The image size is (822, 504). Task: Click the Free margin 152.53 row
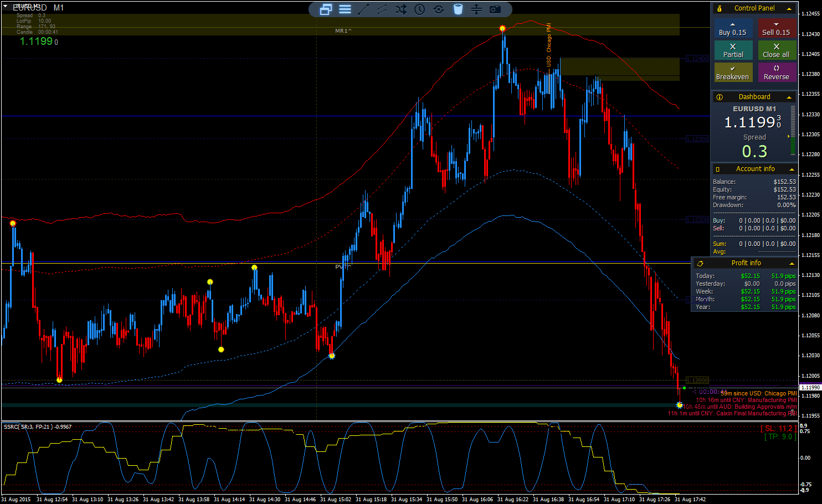pyautogui.click(x=754, y=197)
